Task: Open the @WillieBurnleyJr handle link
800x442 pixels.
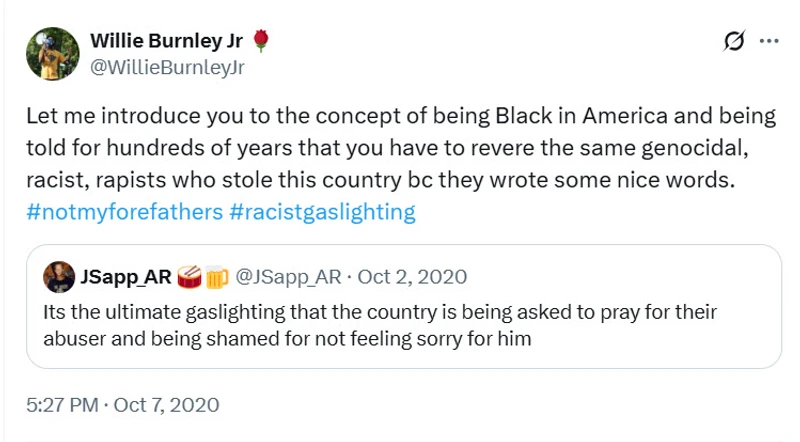Action: [167, 68]
